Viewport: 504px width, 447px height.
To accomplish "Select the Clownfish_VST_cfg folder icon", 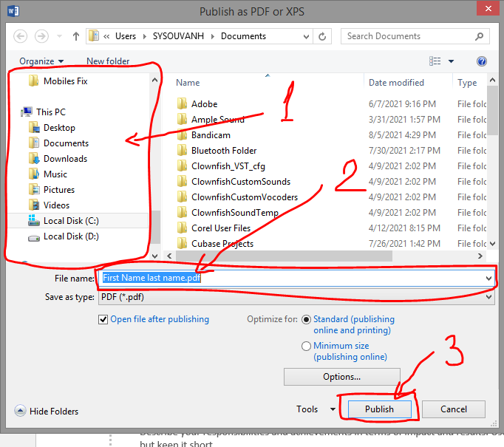I will 182,166.
